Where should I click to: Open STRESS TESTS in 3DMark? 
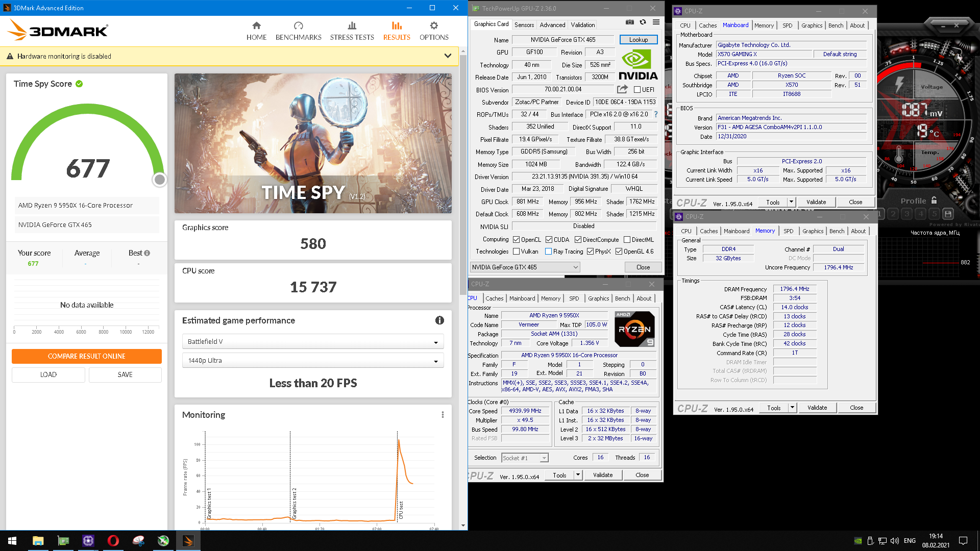(352, 31)
